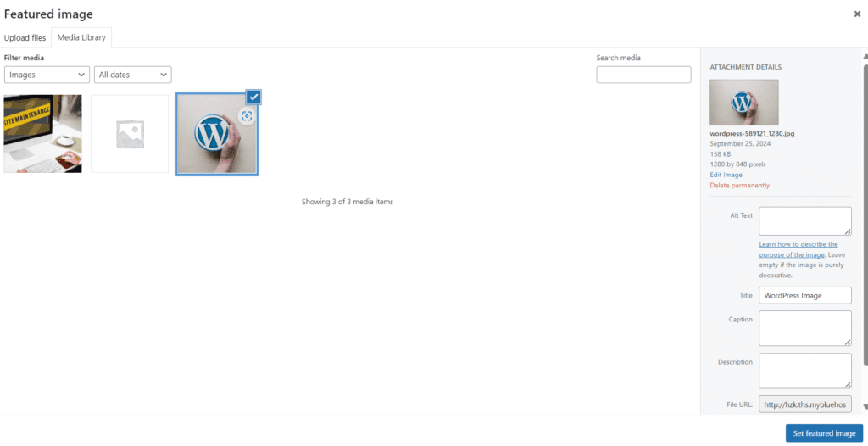Click the Description text area
This screenshot has width=868, height=446.
[x=805, y=371]
